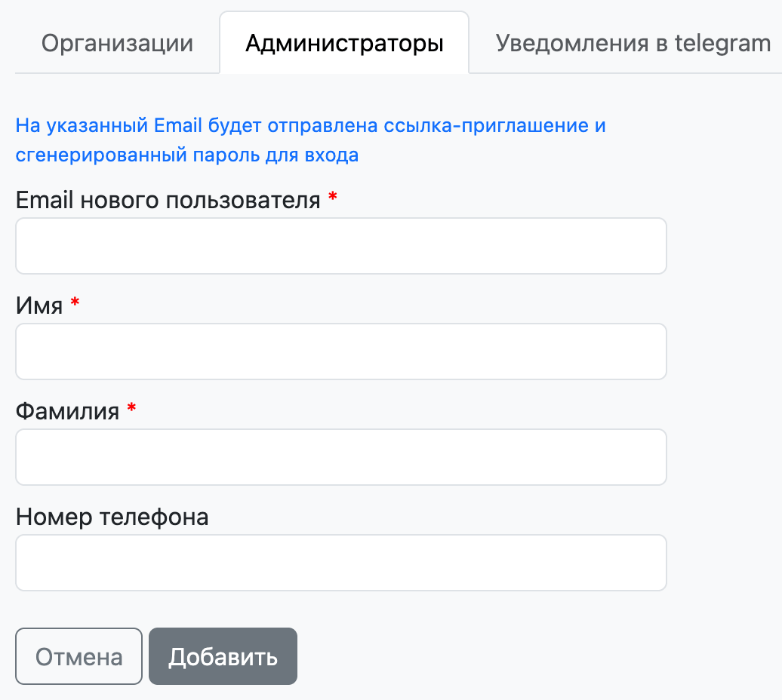Activate the Номер телефона input box
782x700 pixels.
coord(340,563)
